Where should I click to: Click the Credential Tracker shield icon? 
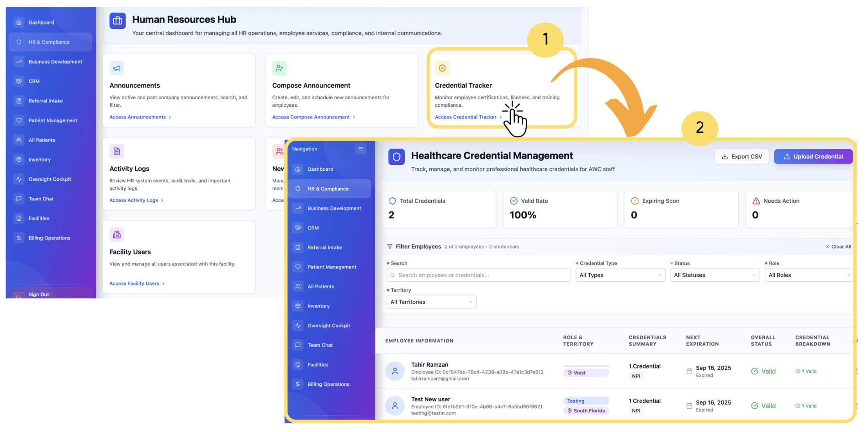tap(442, 68)
